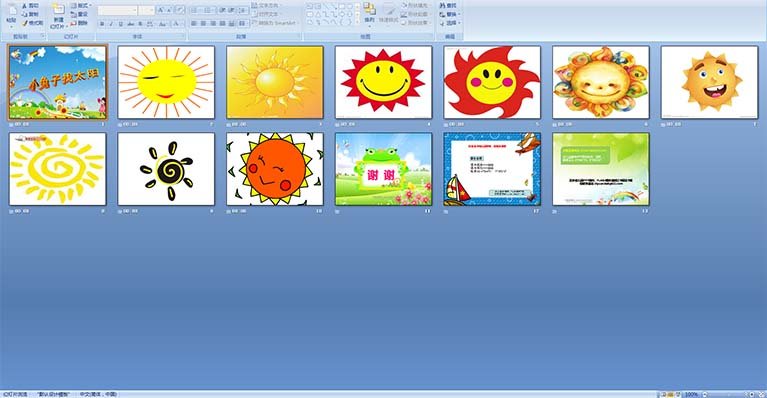Viewport: 767px width, 398px height.
Task: Click the Arrange button
Action: coord(369,14)
